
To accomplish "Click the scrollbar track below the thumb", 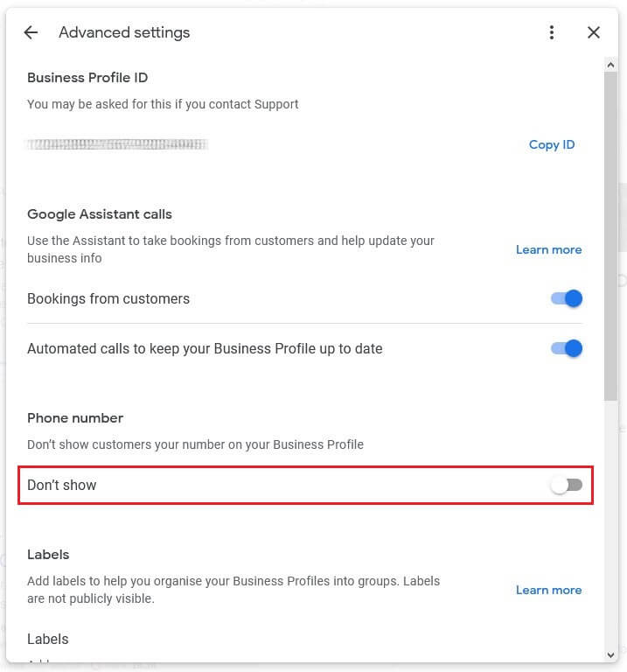I will pyautogui.click(x=610, y=525).
